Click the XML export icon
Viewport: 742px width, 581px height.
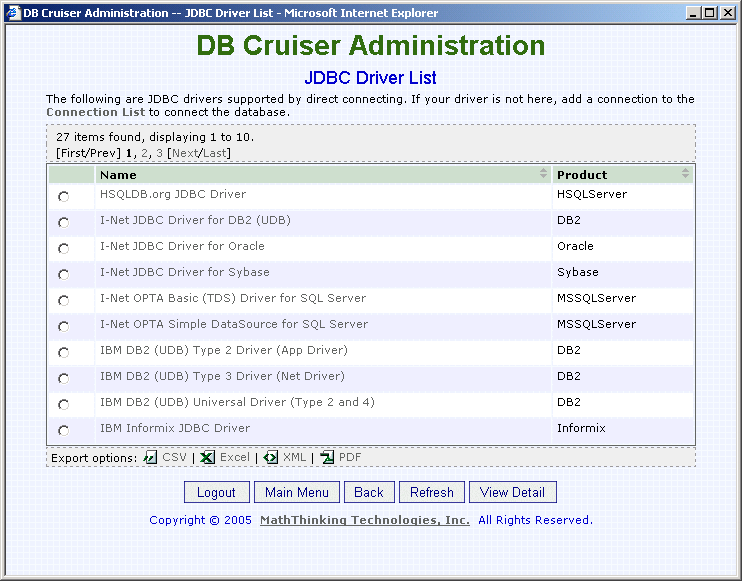click(x=270, y=457)
